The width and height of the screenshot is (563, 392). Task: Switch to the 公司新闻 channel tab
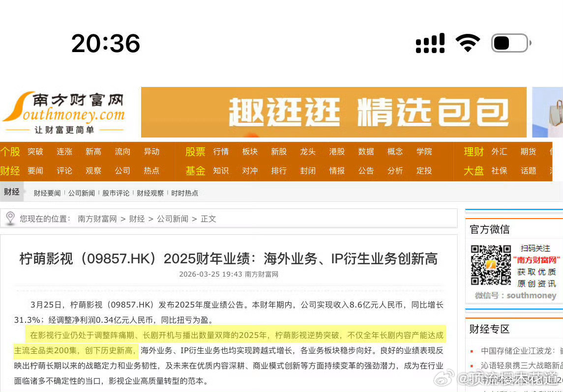click(x=82, y=192)
